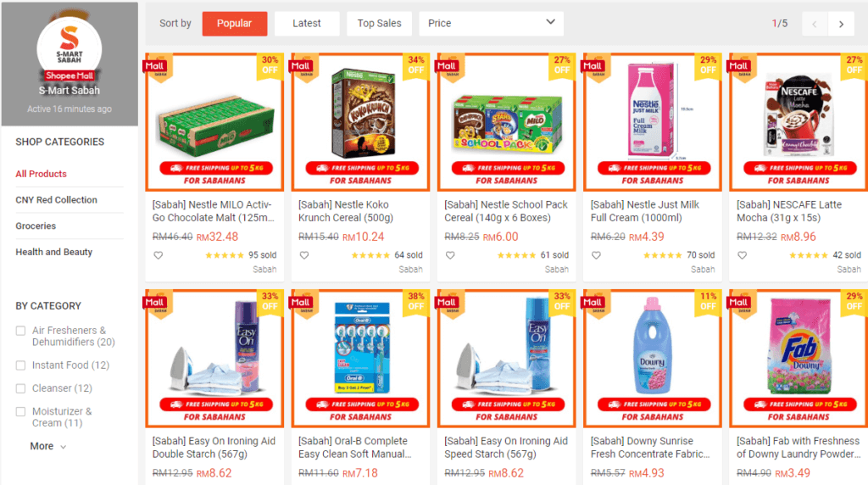868x485 pixels.
Task: Open Health and Beauty category
Action: [54, 252]
